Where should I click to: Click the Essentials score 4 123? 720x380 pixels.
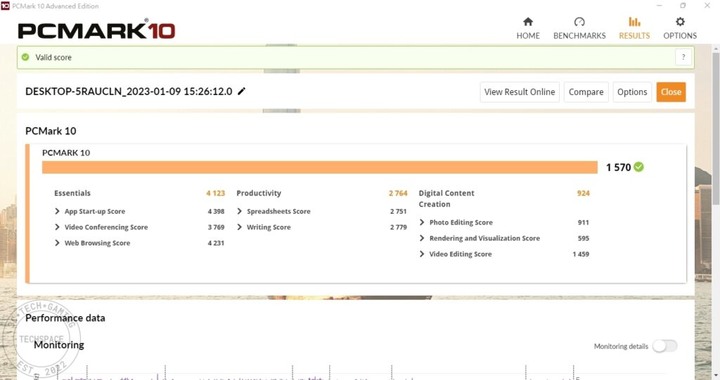pyautogui.click(x=215, y=193)
